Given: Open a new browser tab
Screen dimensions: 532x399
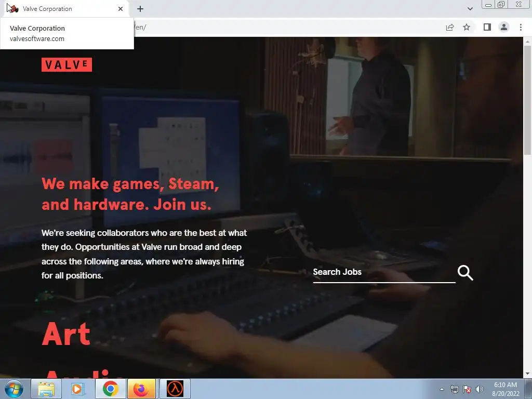Looking at the screenshot, I should coord(140,9).
